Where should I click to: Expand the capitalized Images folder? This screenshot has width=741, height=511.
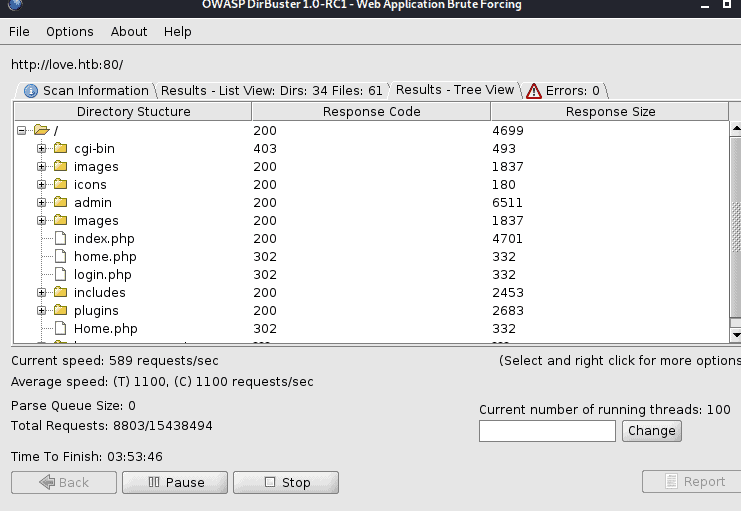(42, 220)
